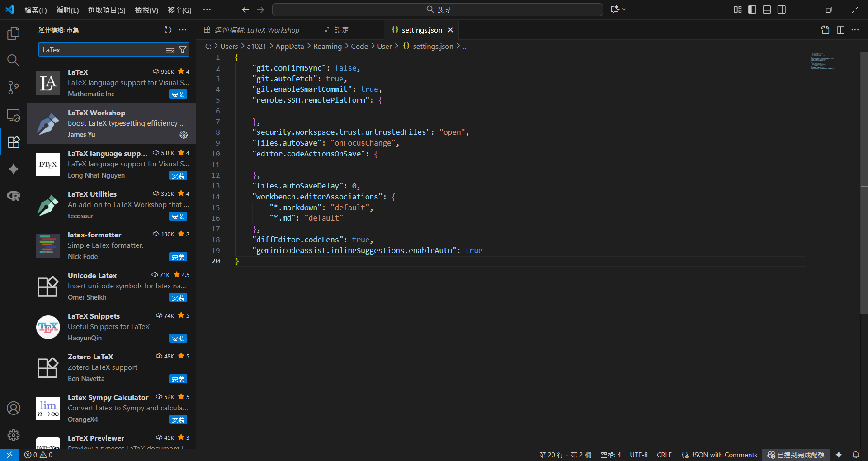Viewport: 868px width, 461px height.
Task: Open errors and warnings problems indicator
Action: (38, 455)
